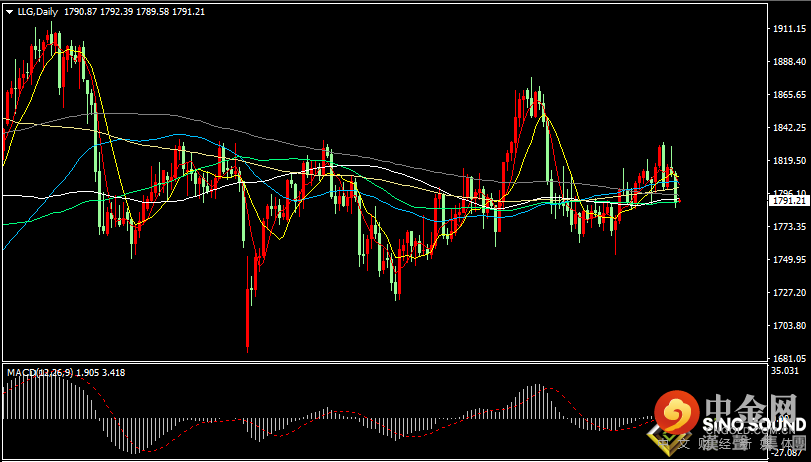Click the 1703.80 price axis label

point(788,325)
